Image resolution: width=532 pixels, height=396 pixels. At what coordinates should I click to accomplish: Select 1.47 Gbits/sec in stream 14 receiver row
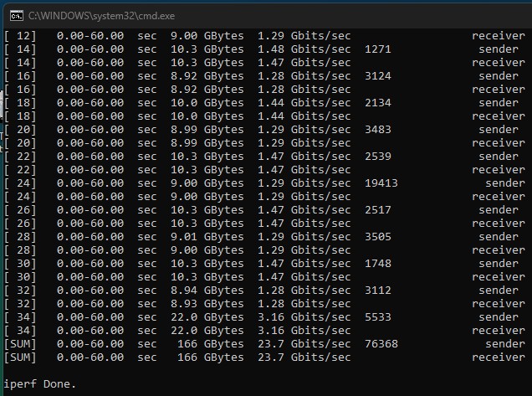point(304,63)
